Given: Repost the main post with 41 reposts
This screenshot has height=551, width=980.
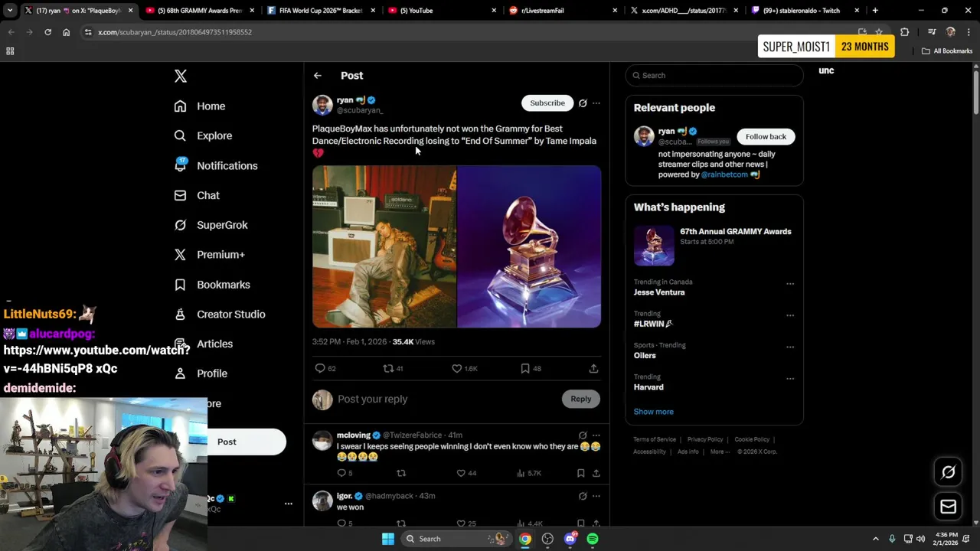Looking at the screenshot, I should click(x=388, y=369).
